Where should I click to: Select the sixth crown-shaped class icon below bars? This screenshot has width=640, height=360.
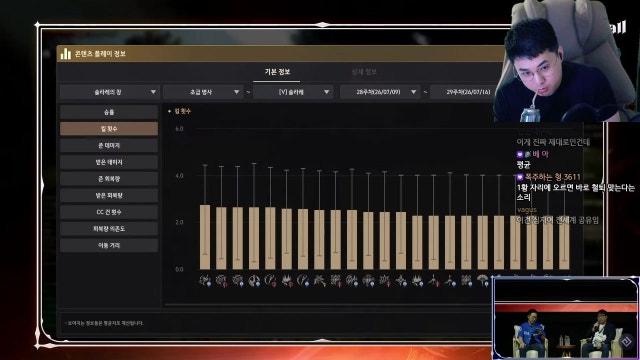287,280
